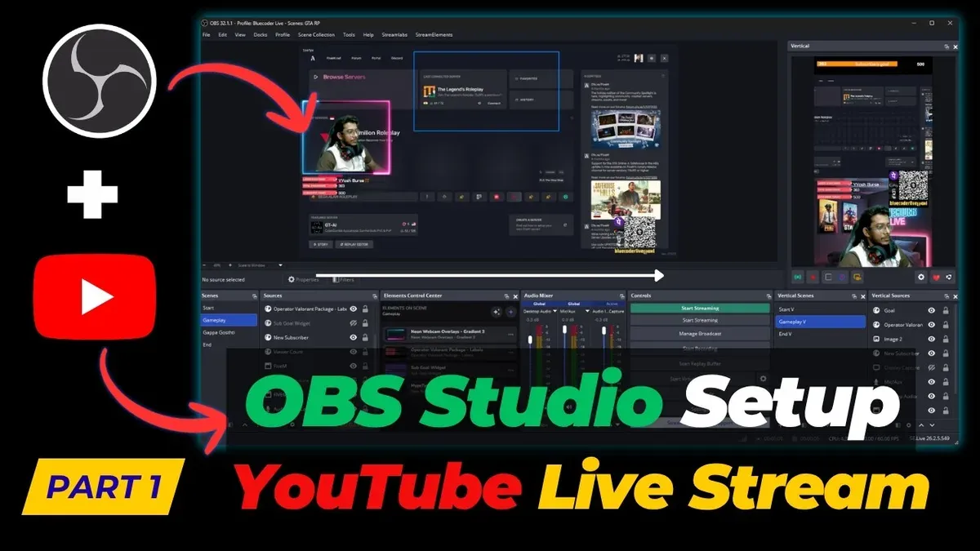The height and width of the screenshot is (551, 980).
Task: Select End V in Vertical Scenes
Action: click(x=821, y=334)
